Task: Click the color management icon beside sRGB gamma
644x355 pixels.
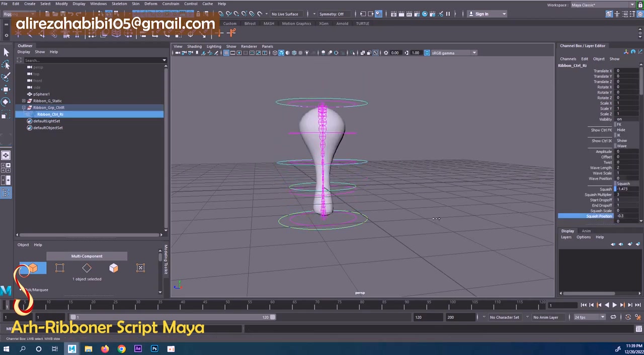Action: 427,53
